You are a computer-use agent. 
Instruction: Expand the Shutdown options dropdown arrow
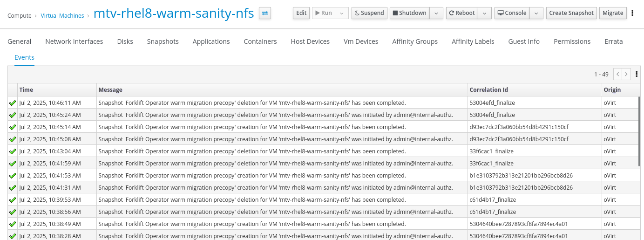coord(436,13)
